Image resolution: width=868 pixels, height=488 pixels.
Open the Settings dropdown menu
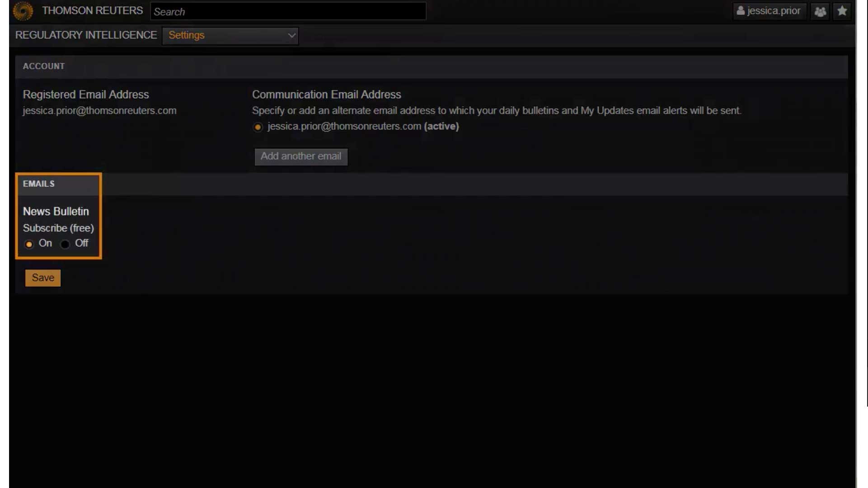[230, 35]
